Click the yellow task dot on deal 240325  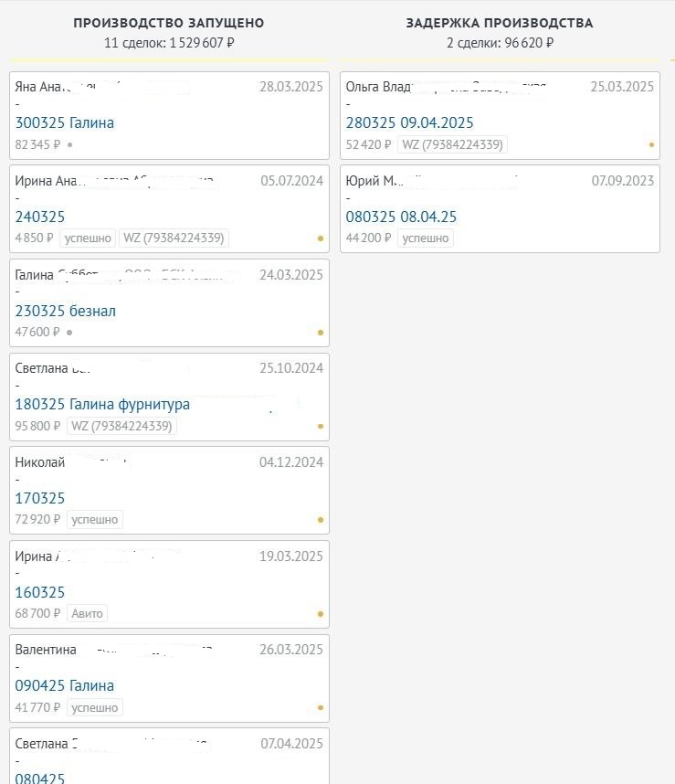[x=321, y=238]
